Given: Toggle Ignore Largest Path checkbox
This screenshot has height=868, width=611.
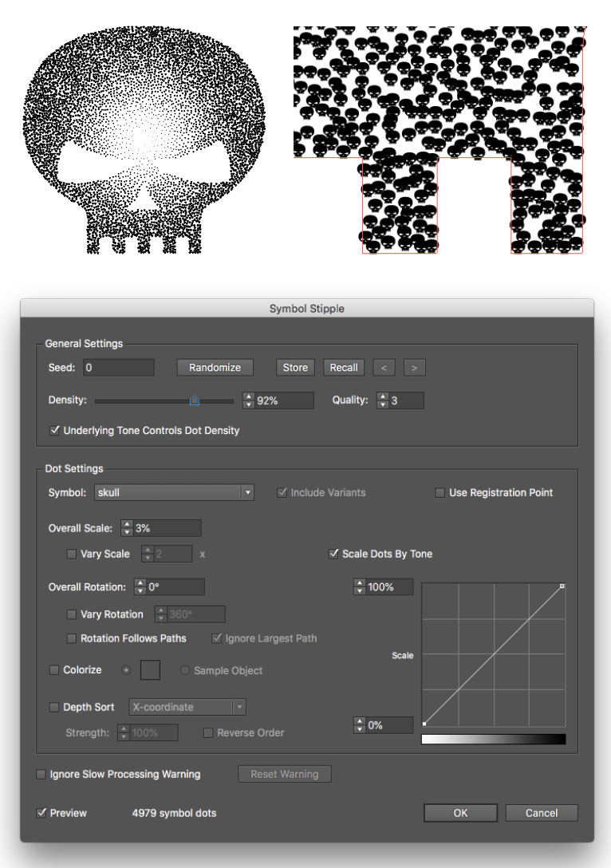Looking at the screenshot, I should (217, 639).
